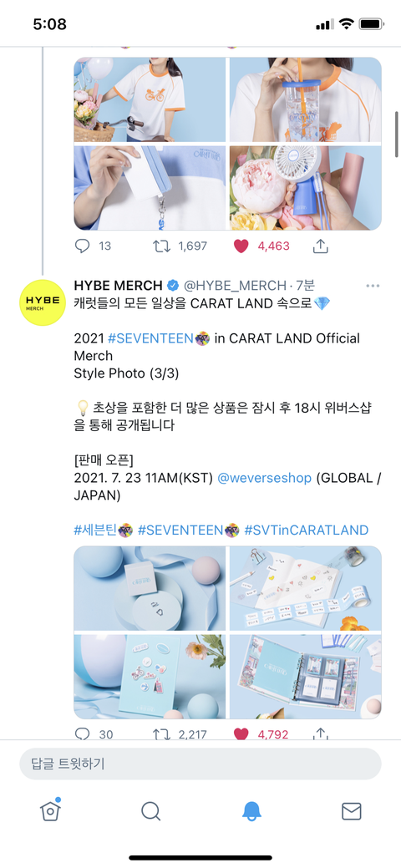Open the @weverseshop mention link
401x868 pixels.
pos(265,479)
